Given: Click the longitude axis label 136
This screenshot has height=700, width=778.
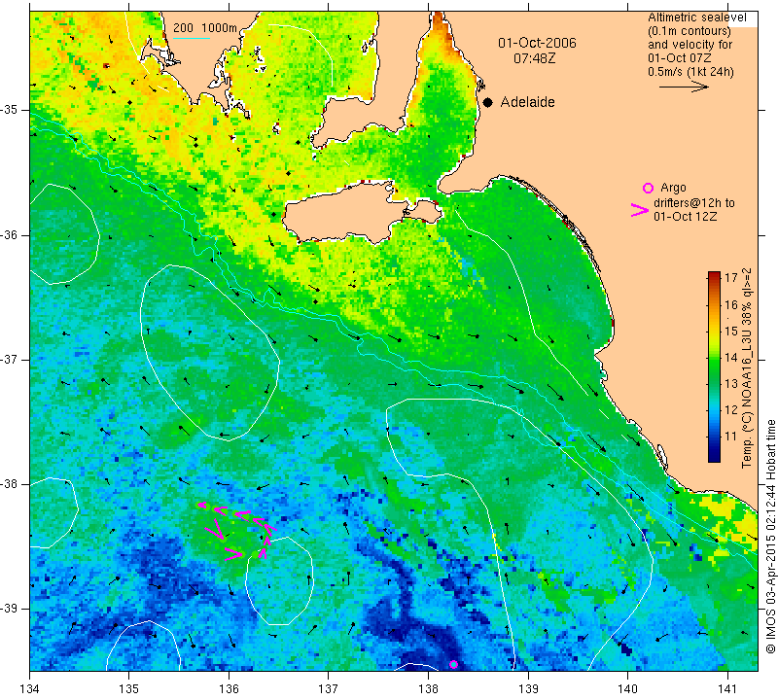Looking at the screenshot, I should point(229,689).
